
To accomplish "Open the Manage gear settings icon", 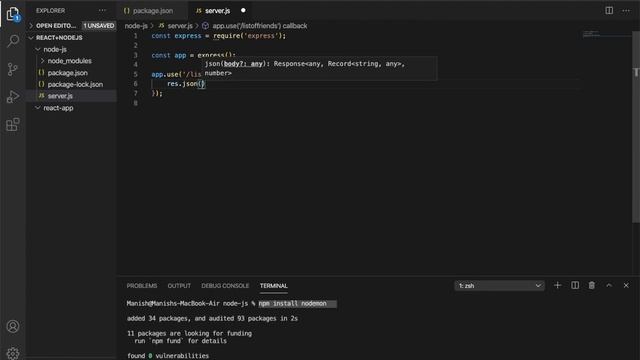I will click(13, 353).
